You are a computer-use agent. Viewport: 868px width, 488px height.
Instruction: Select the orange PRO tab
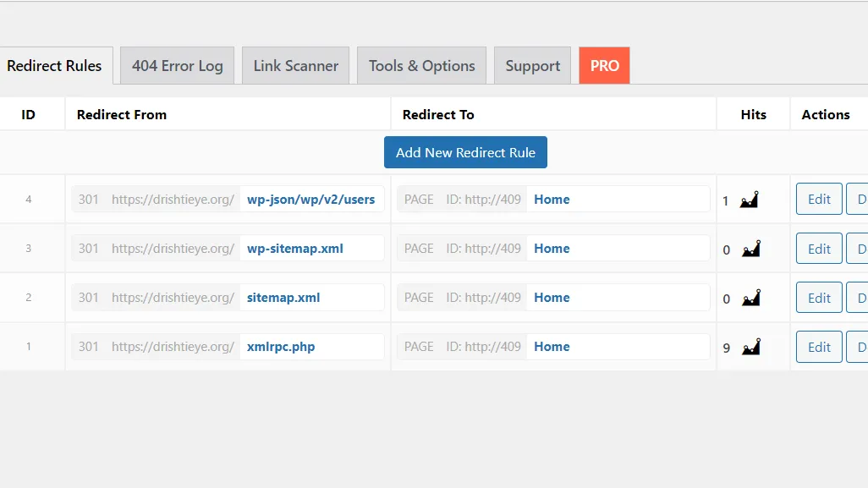tap(604, 66)
